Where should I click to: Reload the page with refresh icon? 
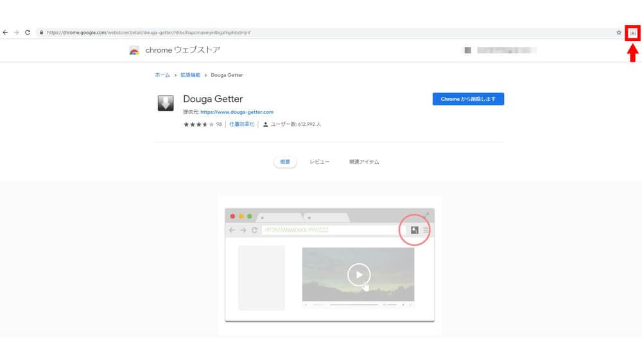point(28,32)
